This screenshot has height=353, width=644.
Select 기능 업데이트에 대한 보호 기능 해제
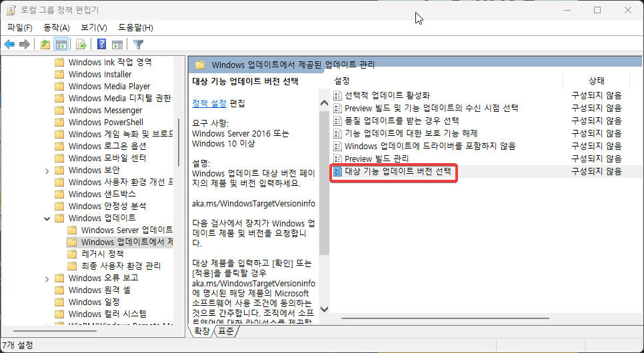coord(411,134)
